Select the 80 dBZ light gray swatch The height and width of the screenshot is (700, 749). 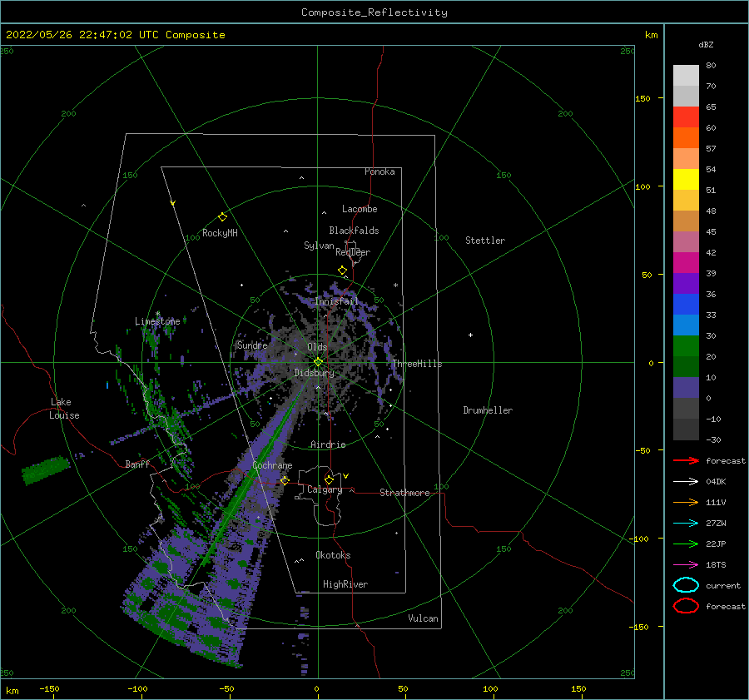[686, 76]
